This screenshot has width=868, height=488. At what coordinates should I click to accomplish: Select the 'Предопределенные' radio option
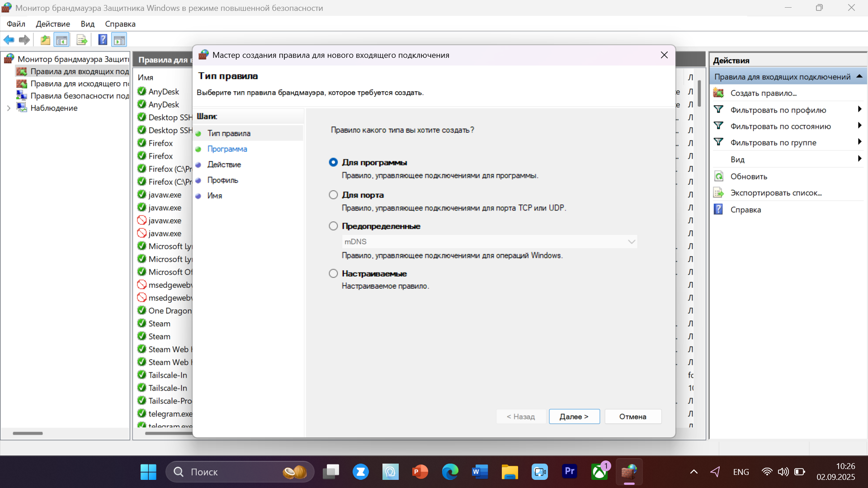[333, 226]
